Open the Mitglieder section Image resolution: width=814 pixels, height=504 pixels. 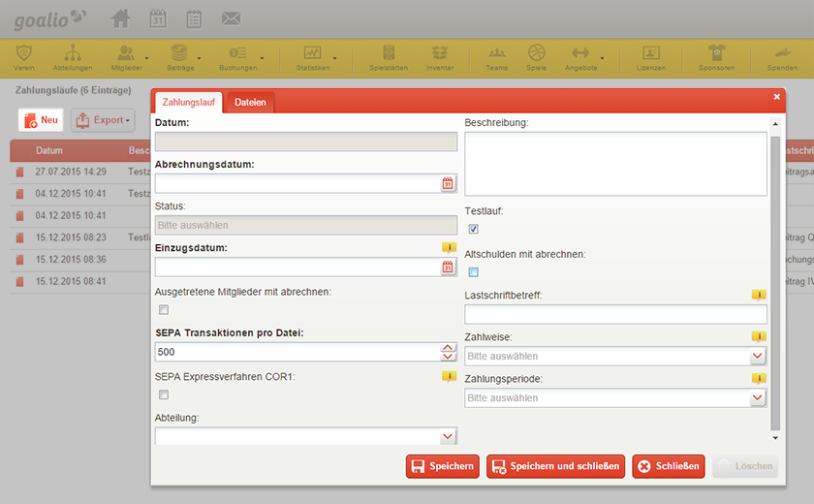point(126,57)
